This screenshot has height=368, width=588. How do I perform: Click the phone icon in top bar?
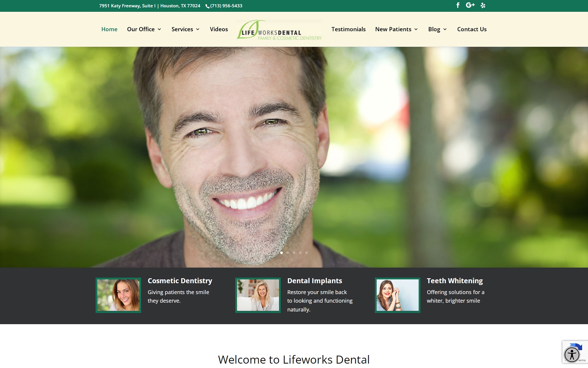coord(207,6)
